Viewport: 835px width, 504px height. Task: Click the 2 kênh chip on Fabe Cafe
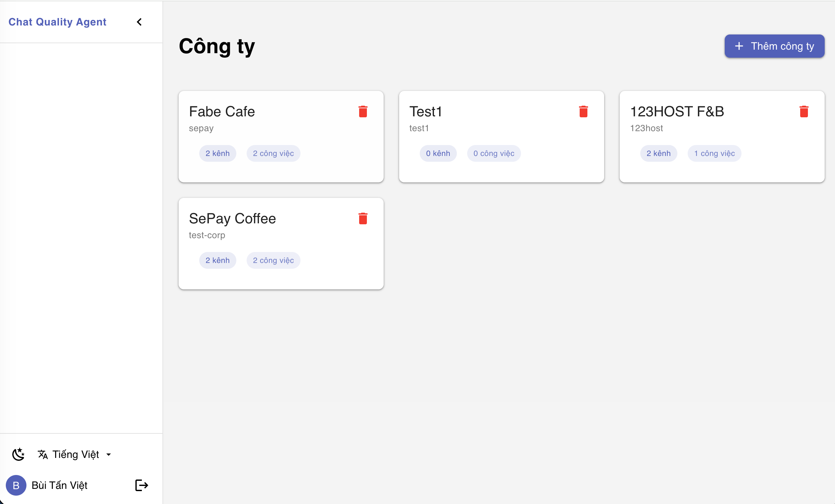click(218, 153)
